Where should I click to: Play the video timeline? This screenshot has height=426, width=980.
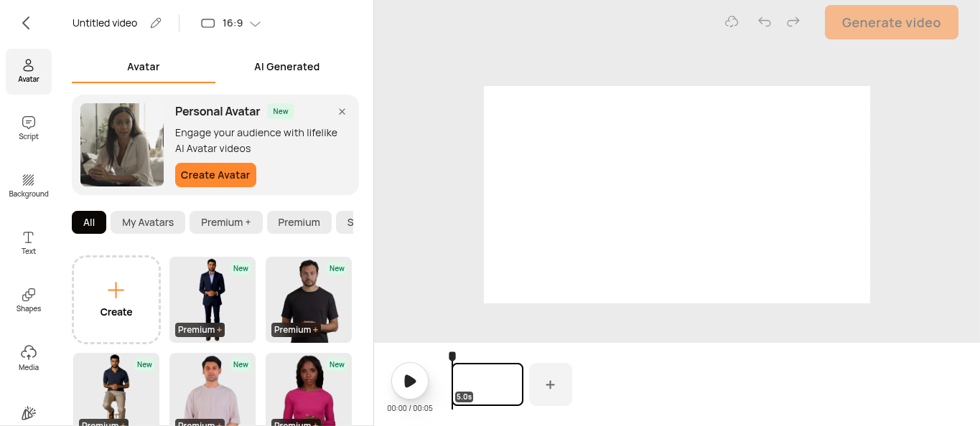[x=410, y=381]
